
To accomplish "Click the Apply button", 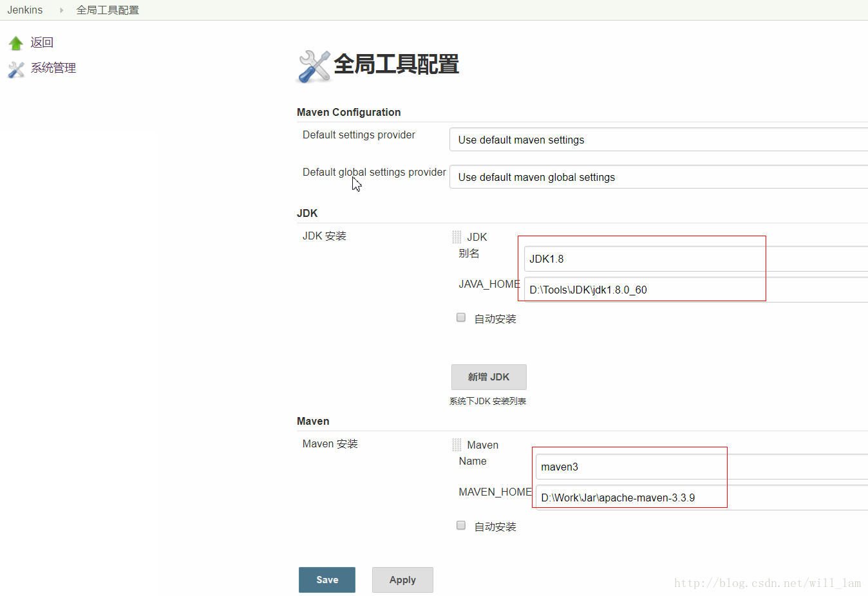I will click(402, 580).
